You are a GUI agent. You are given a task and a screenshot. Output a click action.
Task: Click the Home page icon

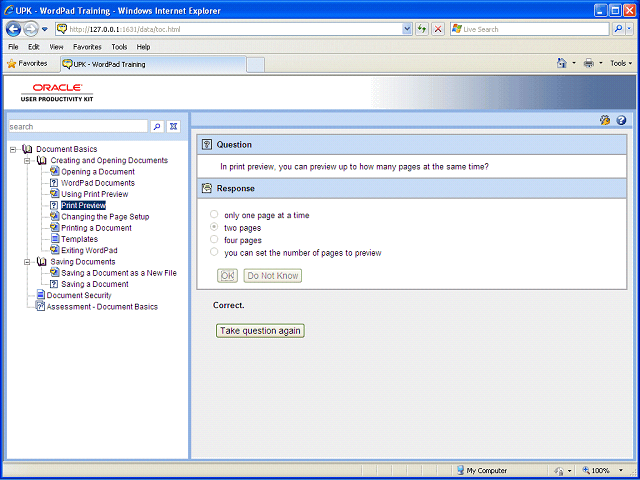tap(562, 63)
